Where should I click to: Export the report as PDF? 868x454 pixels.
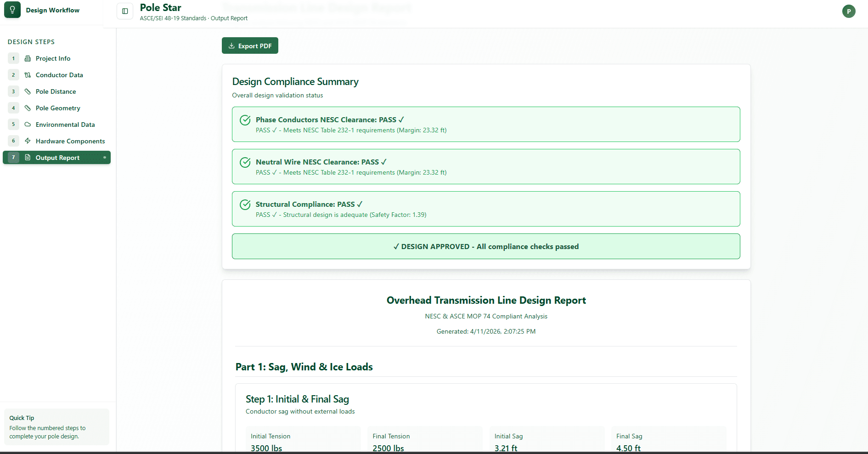point(250,46)
